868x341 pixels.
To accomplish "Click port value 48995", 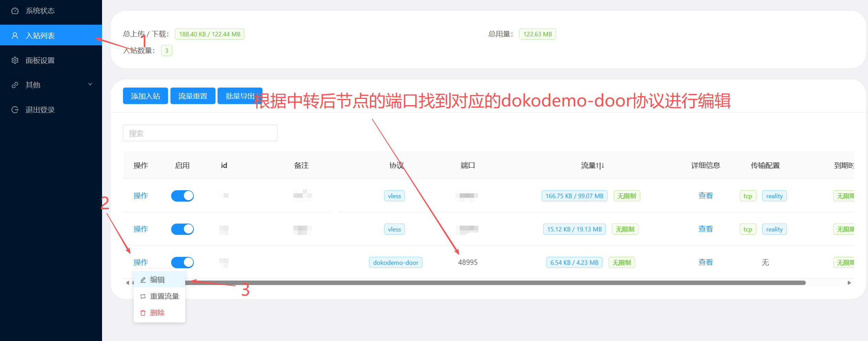I will [468, 262].
